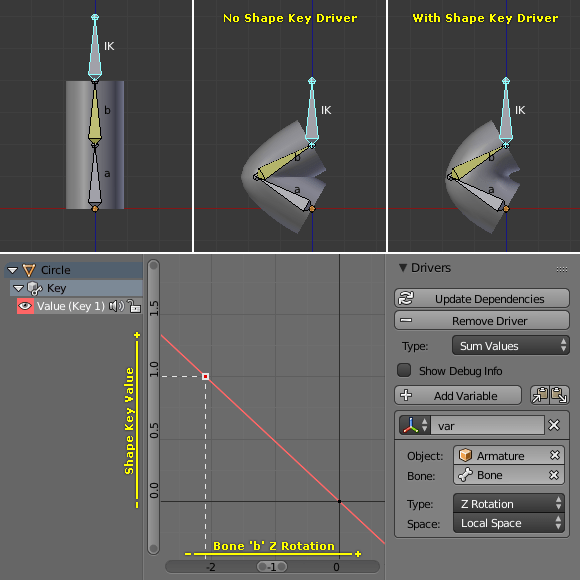
Task: Collapse the Circle tree entry
Action: point(13,270)
